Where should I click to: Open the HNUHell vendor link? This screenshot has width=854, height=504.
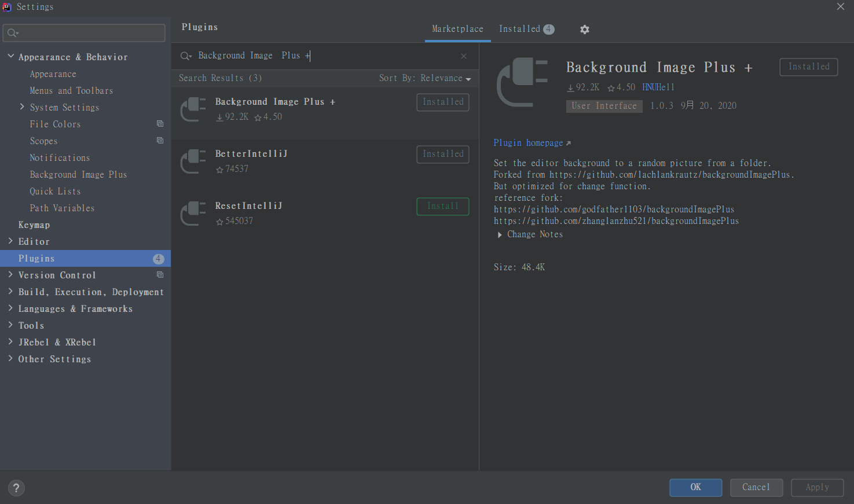point(658,87)
